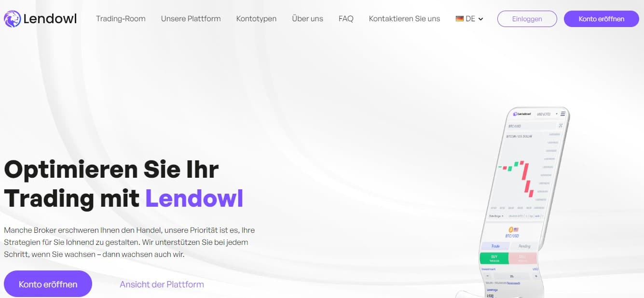Screen dimensions: 644x298
Task: Click the expand icon beside the BTC/USD search
Action: click(x=561, y=126)
